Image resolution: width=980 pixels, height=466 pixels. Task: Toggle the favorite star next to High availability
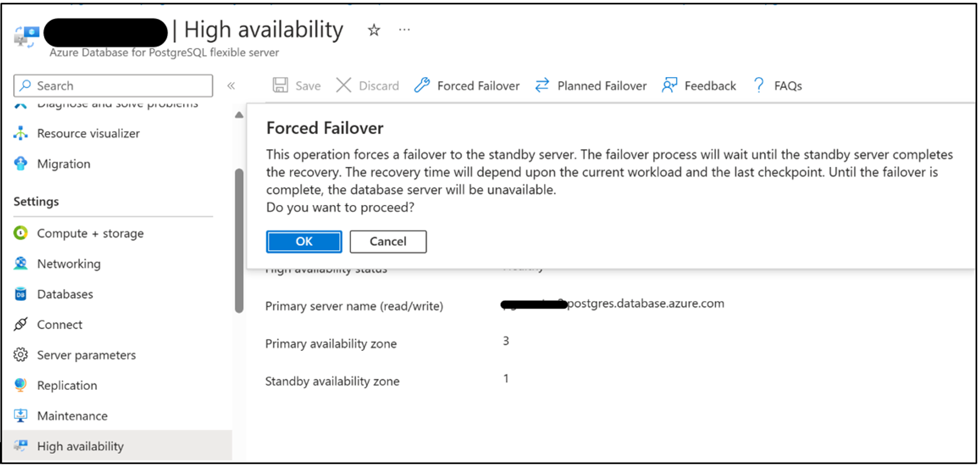tap(373, 30)
